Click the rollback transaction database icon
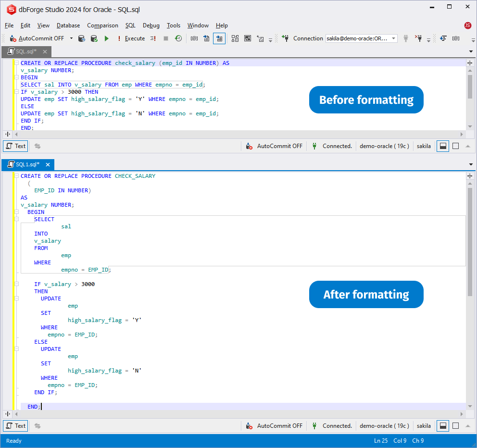Screen dimensions: 477x448 click(x=82, y=38)
